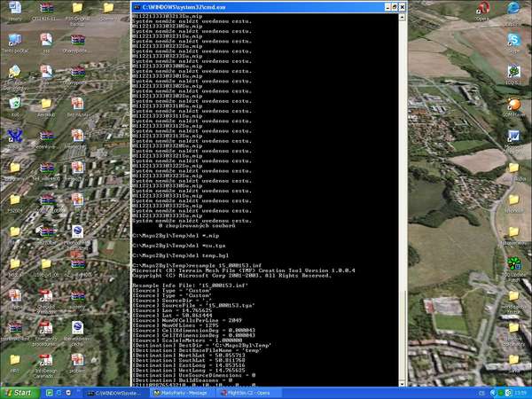Click the CS language indicator in the tray
Screen dimensions: 532x399
[x=481, y=393]
